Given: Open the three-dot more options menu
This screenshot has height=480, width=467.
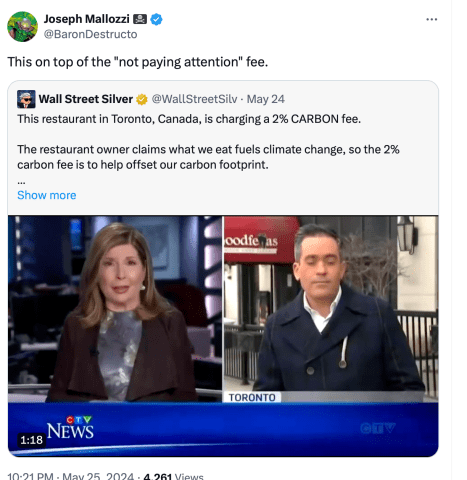Looking at the screenshot, I should point(432,19).
